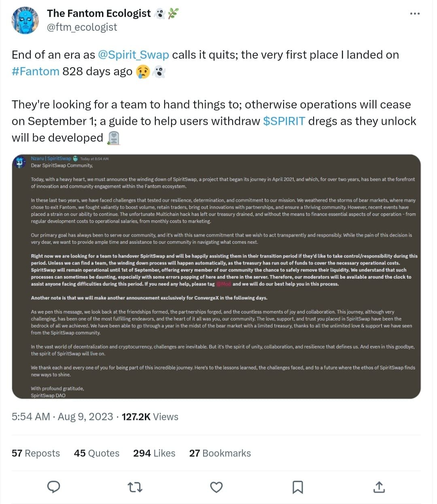Image resolution: width=437 pixels, height=504 pixels.
Task: View the 45 Quotes list
Action: point(97,453)
